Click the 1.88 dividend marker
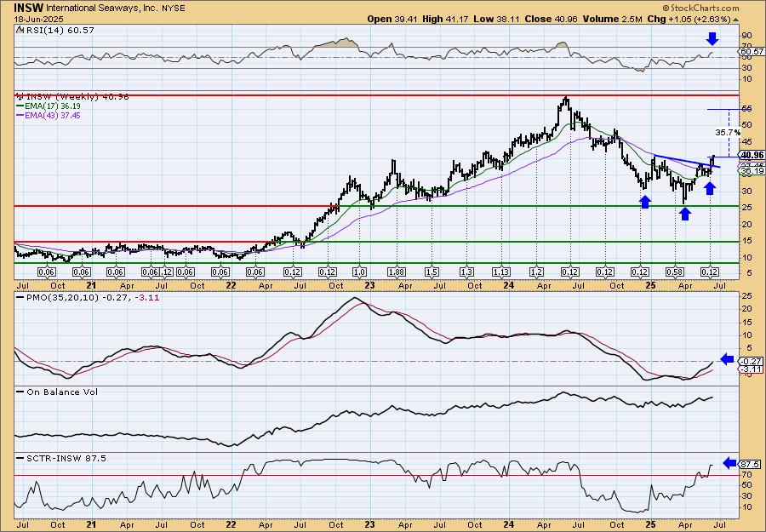This screenshot has width=766, height=532. (x=397, y=272)
